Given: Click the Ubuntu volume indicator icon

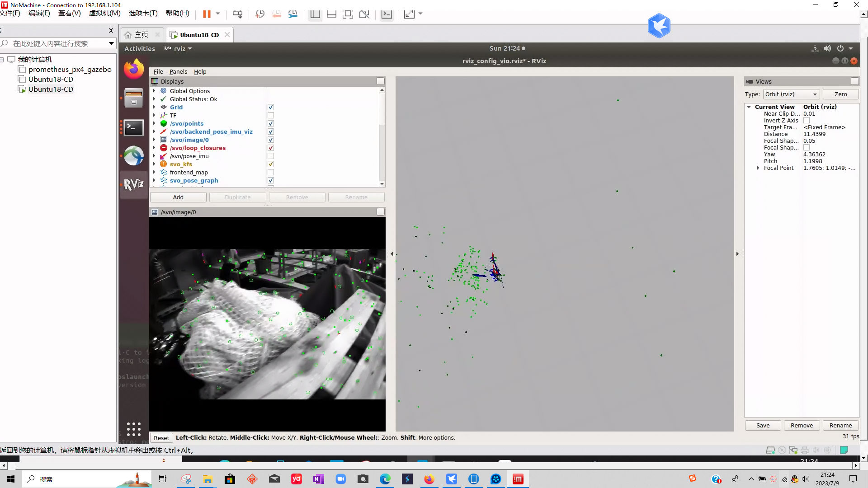Looking at the screenshot, I should (x=827, y=48).
